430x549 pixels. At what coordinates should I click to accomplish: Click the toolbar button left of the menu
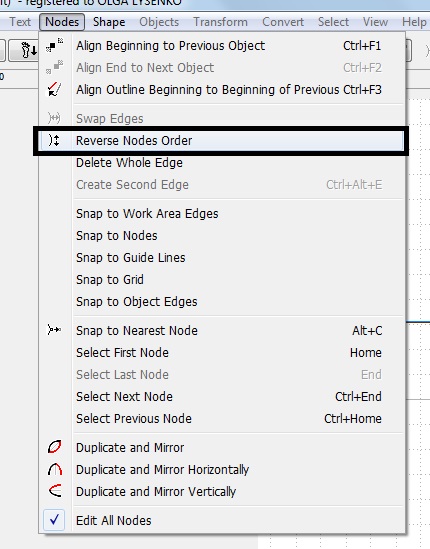pos(24,50)
